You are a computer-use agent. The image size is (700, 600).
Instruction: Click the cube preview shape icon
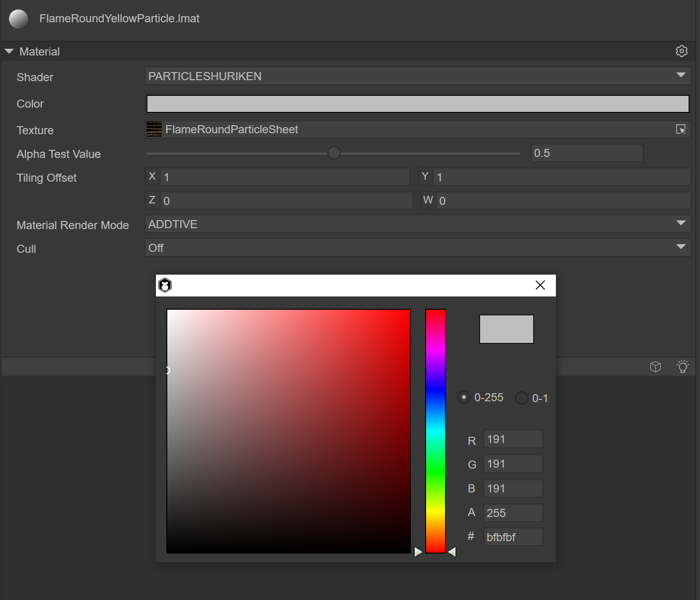coord(655,367)
